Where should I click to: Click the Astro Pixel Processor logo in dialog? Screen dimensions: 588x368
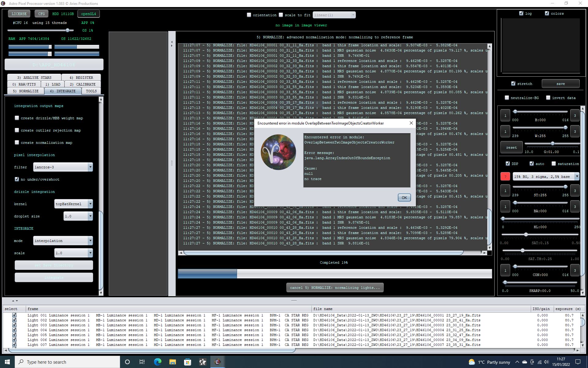coord(278,152)
